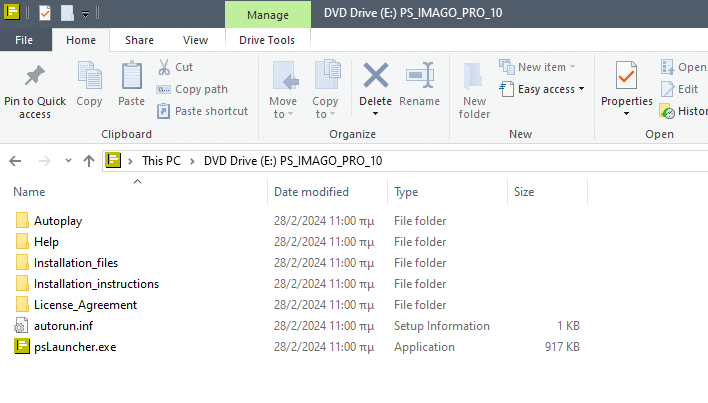Click the PS Imago drive icon in title bar
The width and height of the screenshot is (708, 403).
tap(12, 12)
